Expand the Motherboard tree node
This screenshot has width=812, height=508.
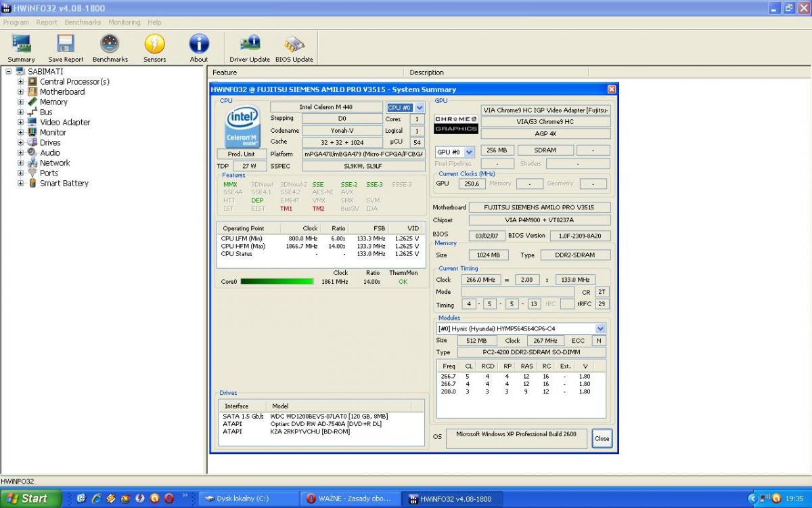coord(20,91)
